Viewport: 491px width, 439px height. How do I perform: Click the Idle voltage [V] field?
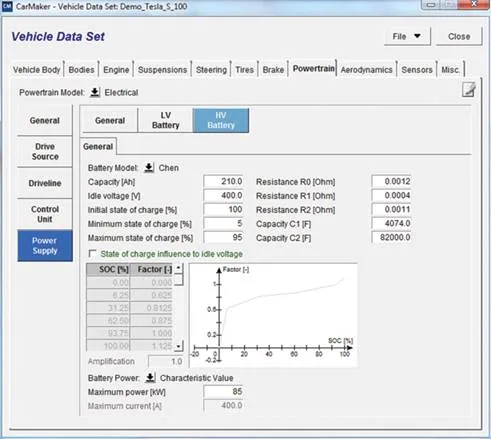pos(223,196)
